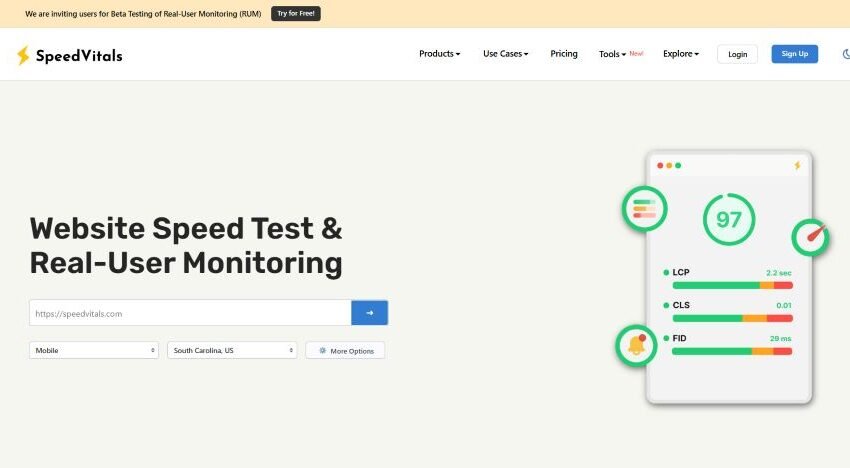Click the "New!" badge next to Tools

(x=636, y=54)
